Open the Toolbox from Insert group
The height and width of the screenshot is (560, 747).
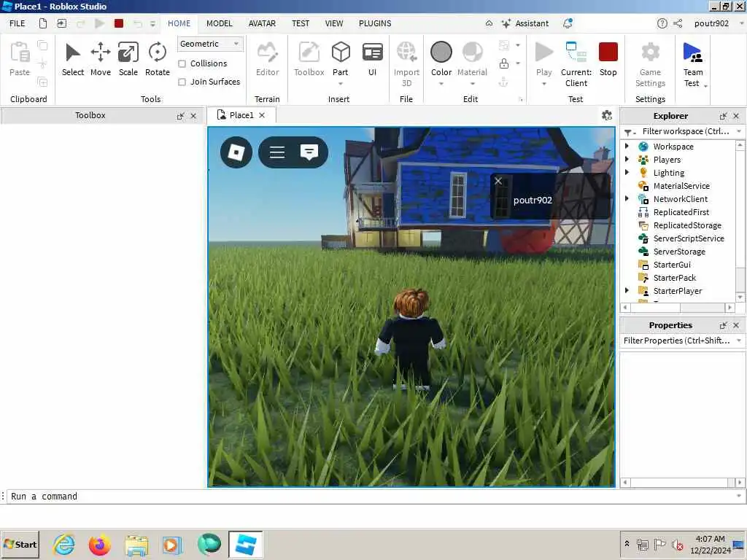[x=309, y=59]
